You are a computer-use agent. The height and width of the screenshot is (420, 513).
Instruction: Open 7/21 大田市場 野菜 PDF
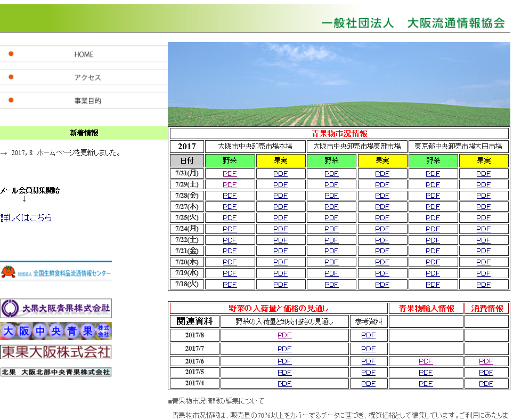pos(433,251)
